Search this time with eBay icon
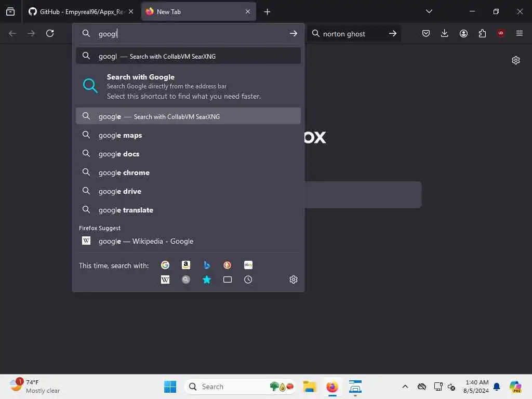The width and height of the screenshot is (532, 399). pyautogui.click(x=248, y=265)
